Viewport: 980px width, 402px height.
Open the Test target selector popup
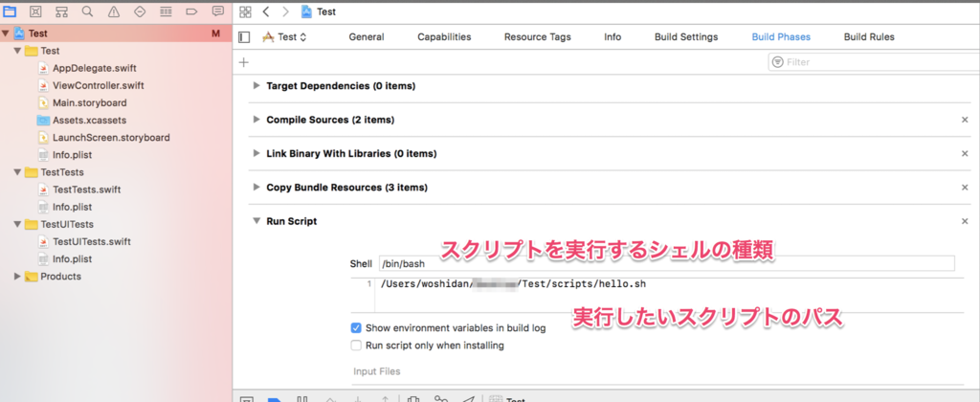tap(285, 37)
